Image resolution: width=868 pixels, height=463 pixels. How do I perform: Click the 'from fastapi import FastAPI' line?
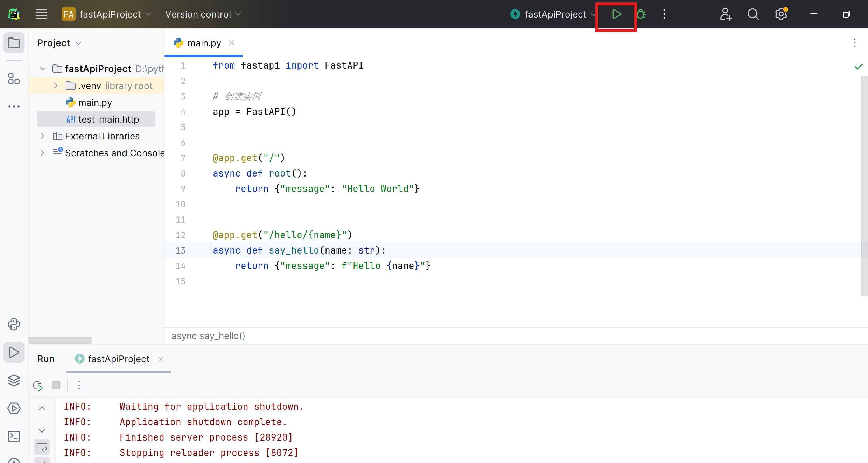point(288,65)
